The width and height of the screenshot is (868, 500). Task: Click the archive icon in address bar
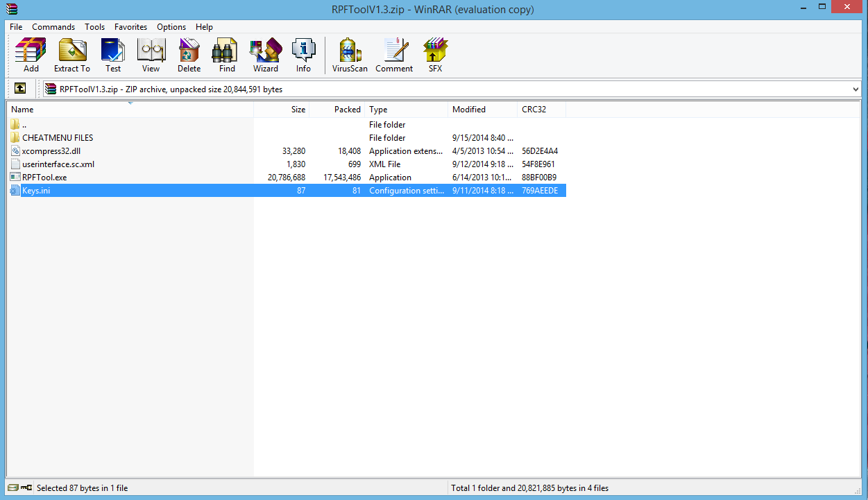pos(51,89)
